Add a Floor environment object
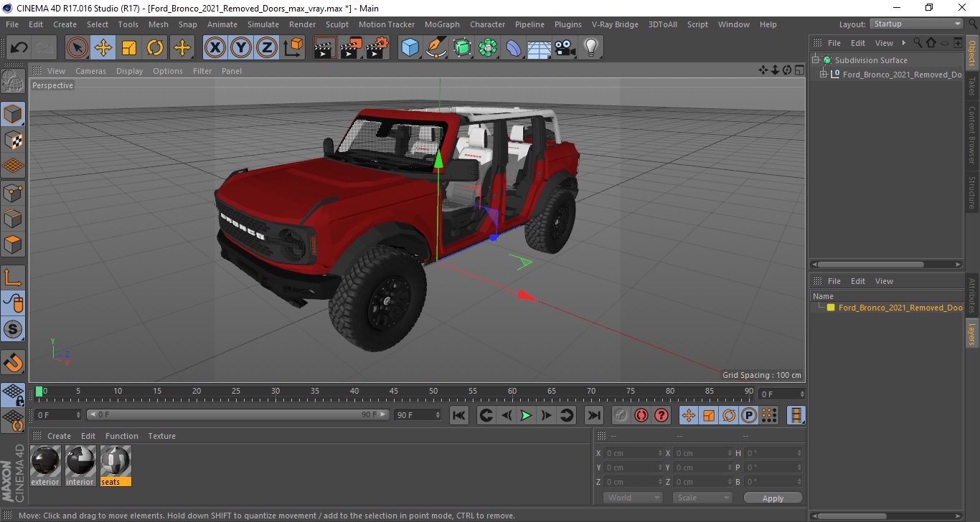 pyautogui.click(x=540, y=48)
